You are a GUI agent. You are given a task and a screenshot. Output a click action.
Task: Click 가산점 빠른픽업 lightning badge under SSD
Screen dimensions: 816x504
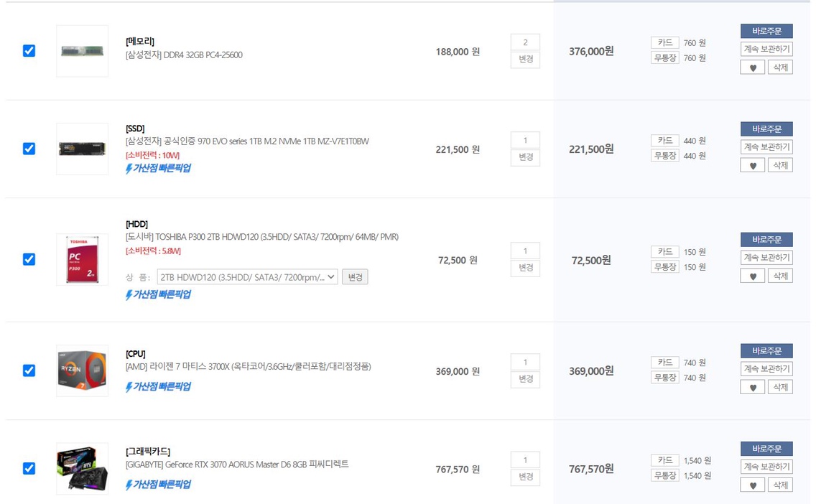158,168
